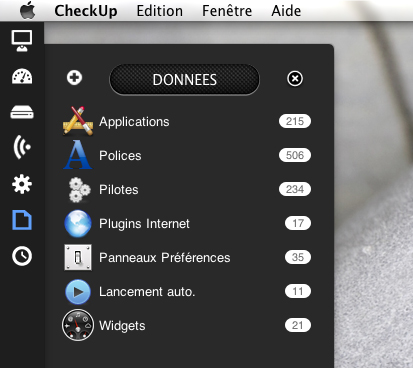Open the CheckUp menu

pos(86,11)
